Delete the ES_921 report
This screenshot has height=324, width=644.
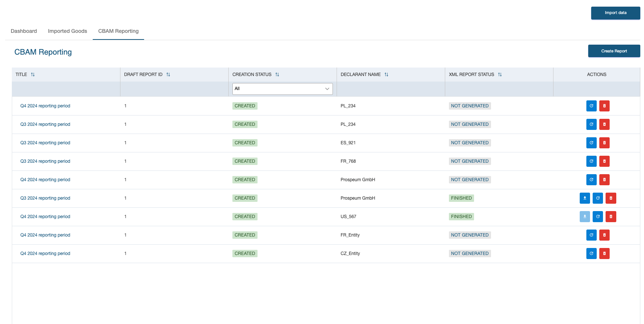[604, 143]
